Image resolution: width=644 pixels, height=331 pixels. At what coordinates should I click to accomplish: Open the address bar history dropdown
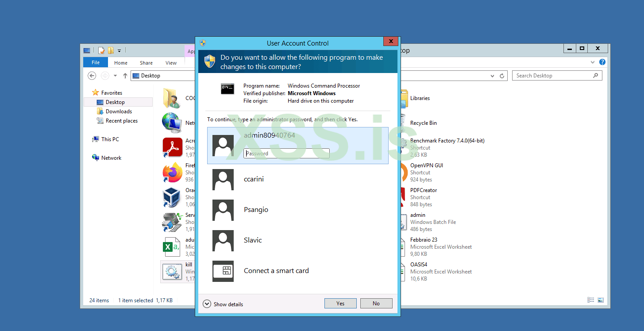click(x=493, y=76)
